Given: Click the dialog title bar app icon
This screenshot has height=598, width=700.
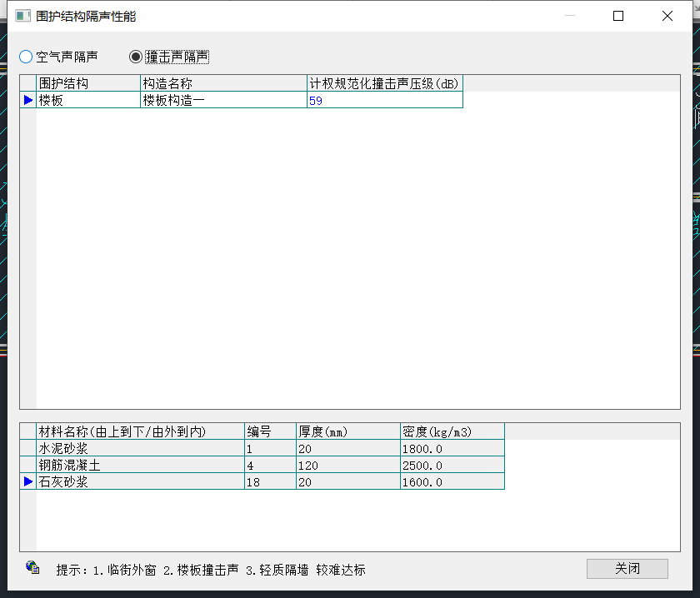Looking at the screenshot, I should point(22,16).
